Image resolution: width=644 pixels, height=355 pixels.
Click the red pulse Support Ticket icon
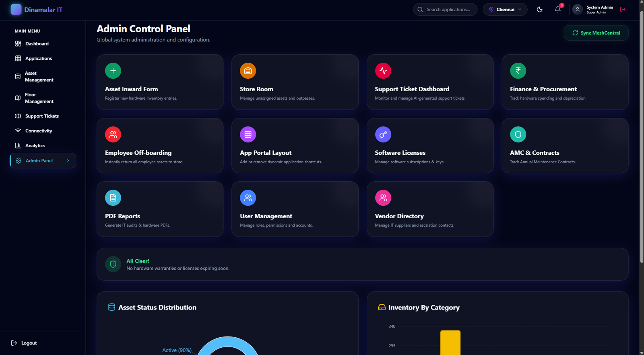point(383,71)
